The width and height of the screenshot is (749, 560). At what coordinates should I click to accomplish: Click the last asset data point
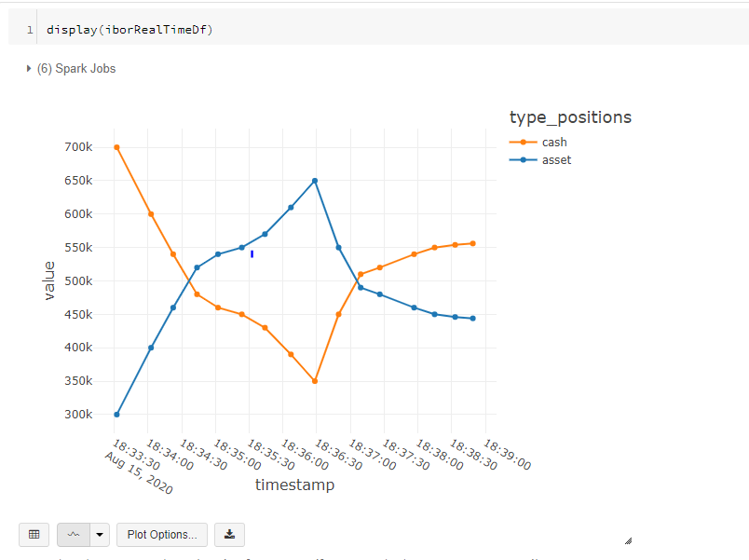pyautogui.click(x=473, y=319)
